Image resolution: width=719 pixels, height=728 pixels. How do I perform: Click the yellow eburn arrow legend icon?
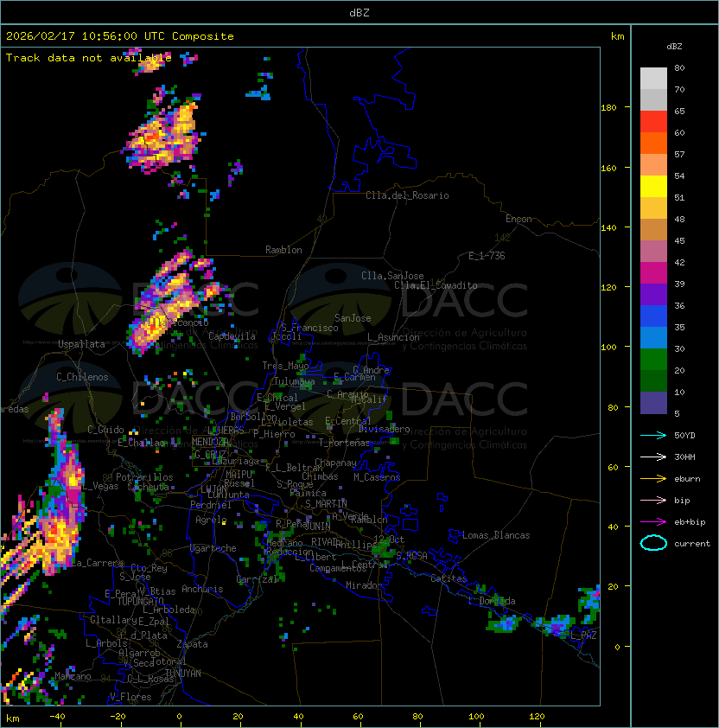tap(653, 479)
